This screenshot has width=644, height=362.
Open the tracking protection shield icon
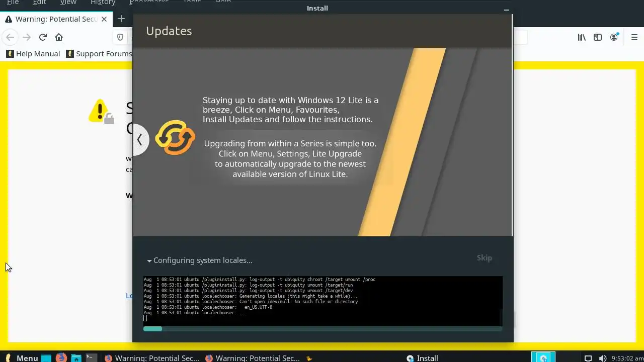click(120, 37)
